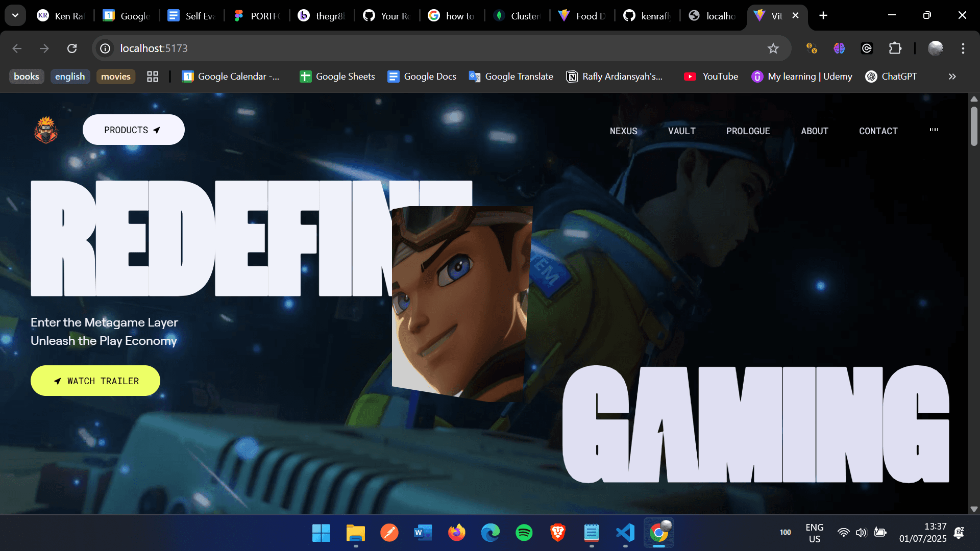Screen dimensions: 980x551
Task: Toggle the audio indicator bars in navbar
Action: click(x=934, y=130)
